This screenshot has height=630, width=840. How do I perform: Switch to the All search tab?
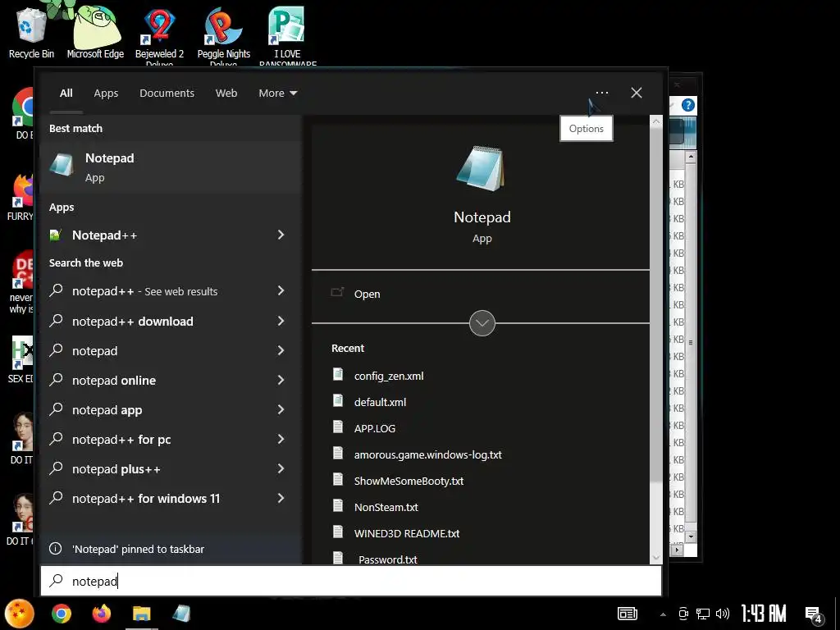click(x=66, y=94)
